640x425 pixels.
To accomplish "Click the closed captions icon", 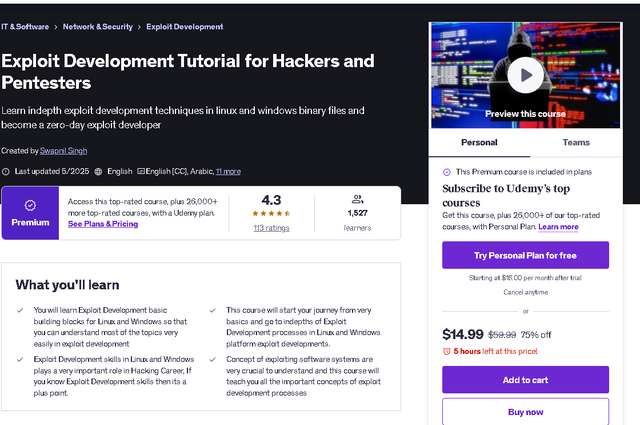I will (141, 171).
